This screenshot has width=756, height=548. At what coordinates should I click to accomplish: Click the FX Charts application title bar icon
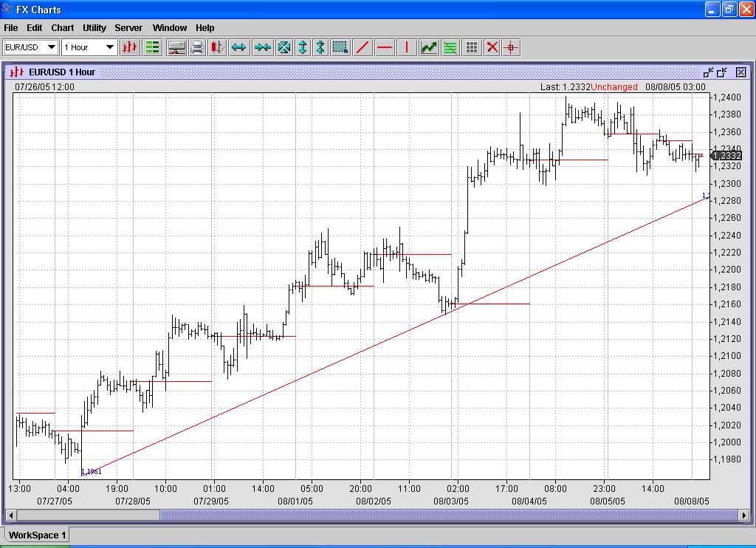[7, 9]
